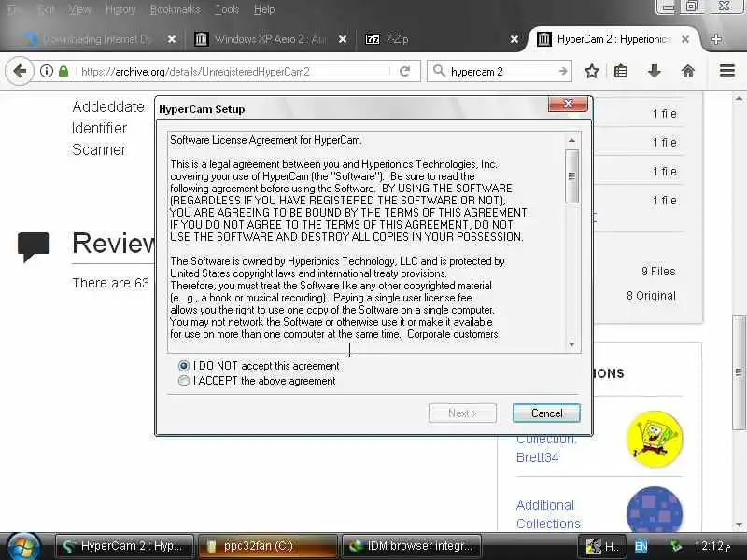Click the Scanner label
Image resolution: width=747 pixels, height=560 pixels.
coord(99,149)
